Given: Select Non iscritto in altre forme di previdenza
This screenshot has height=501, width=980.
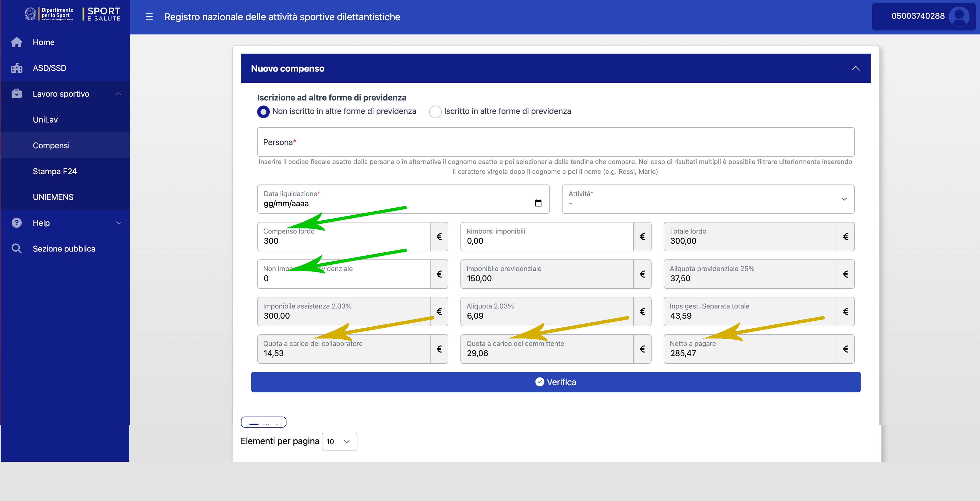Looking at the screenshot, I should click(263, 111).
